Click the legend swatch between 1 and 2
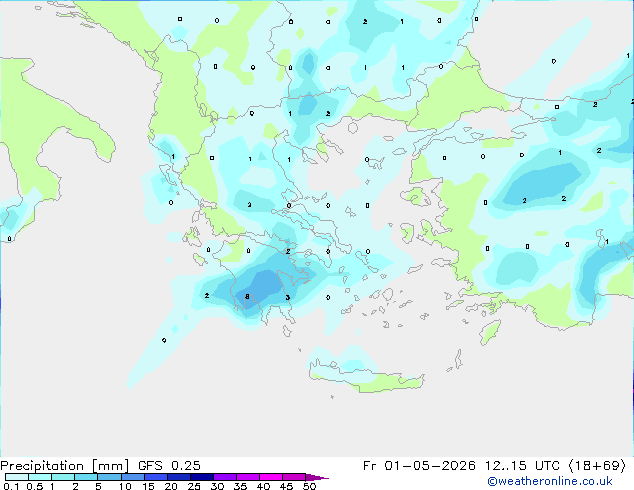This screenshot has height=490, width=634. 63,477
